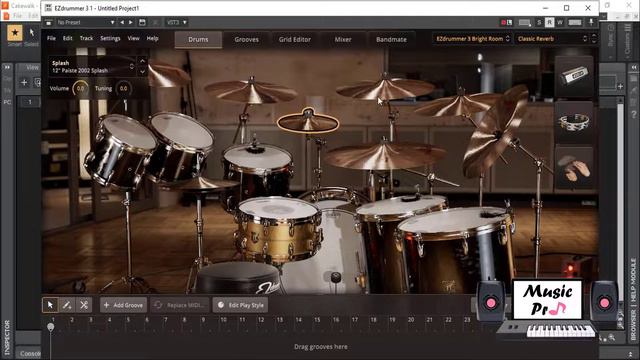Toggle the W write automation button

560,22
